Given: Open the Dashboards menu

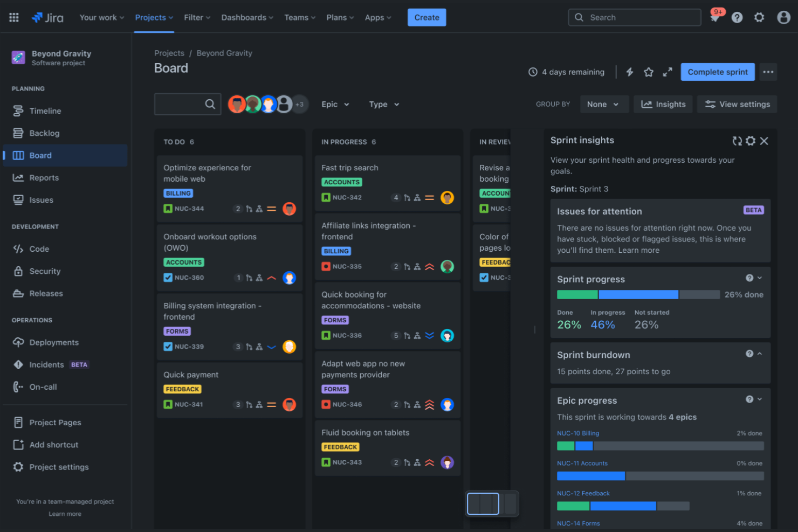Looking at the screenshot, I should tap(247, 17).
